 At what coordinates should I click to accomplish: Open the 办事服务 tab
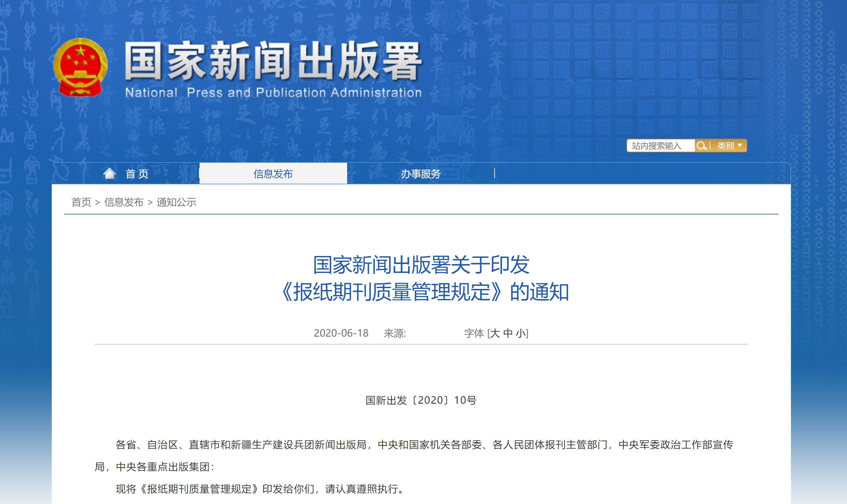(x=420, y=174)
